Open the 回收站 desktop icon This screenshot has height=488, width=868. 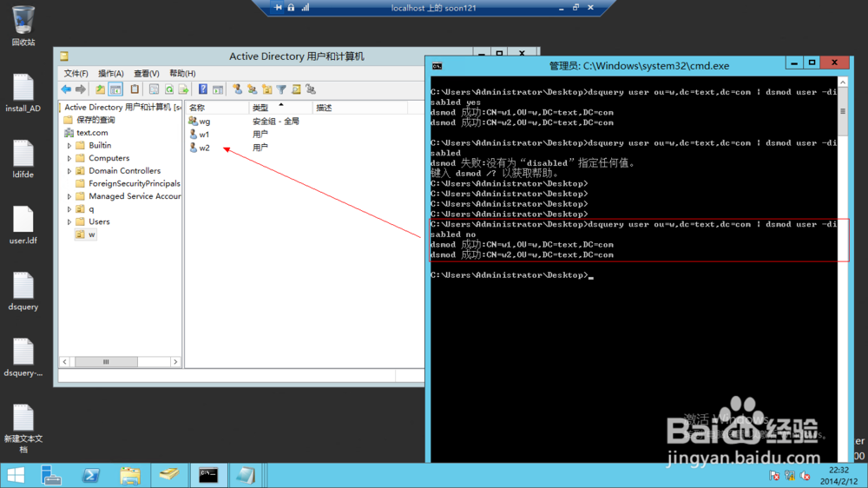click(23, 25)
